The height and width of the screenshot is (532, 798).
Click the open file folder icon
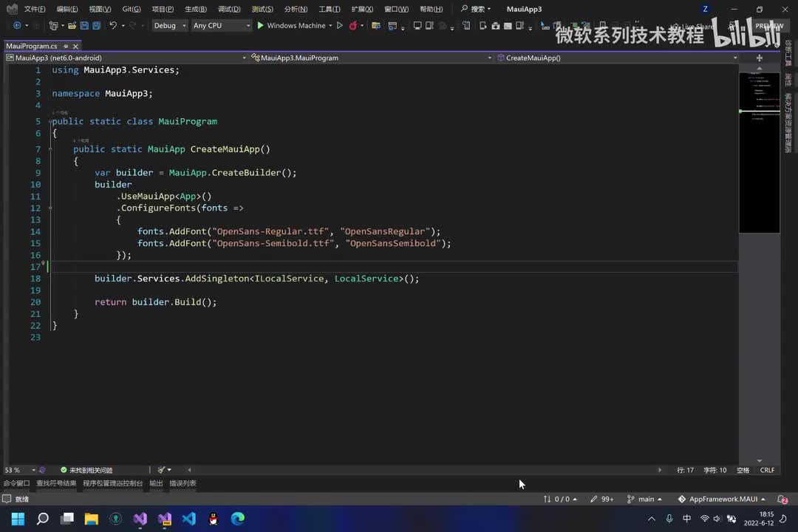coord(72,25)
